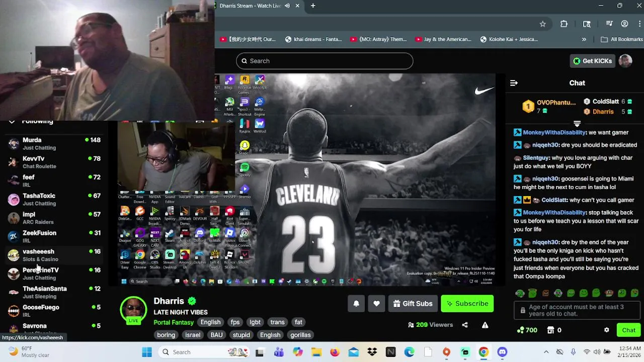Expand the chat leaderboard handle

(577, 124)
